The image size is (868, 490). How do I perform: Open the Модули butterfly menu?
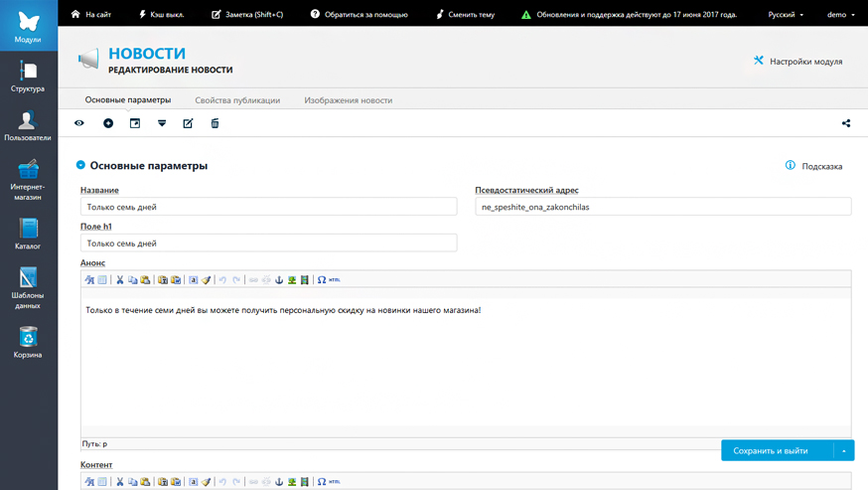28,26
